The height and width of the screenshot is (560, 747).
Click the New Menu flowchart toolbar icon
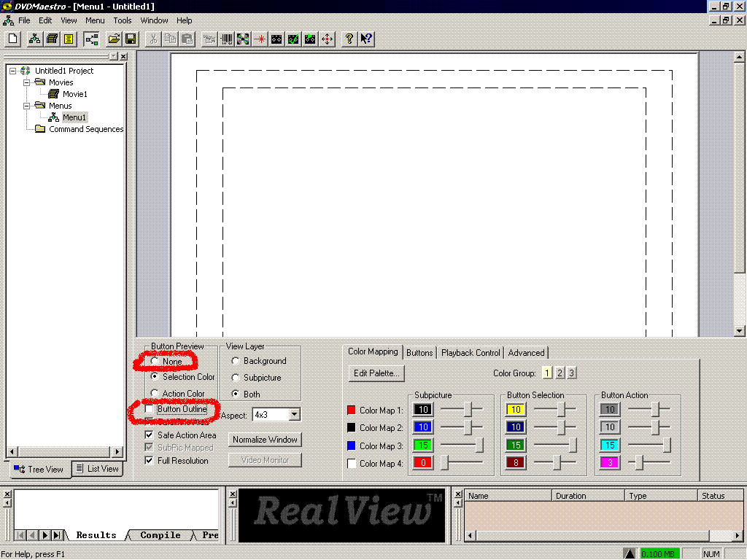pos(34,39)
